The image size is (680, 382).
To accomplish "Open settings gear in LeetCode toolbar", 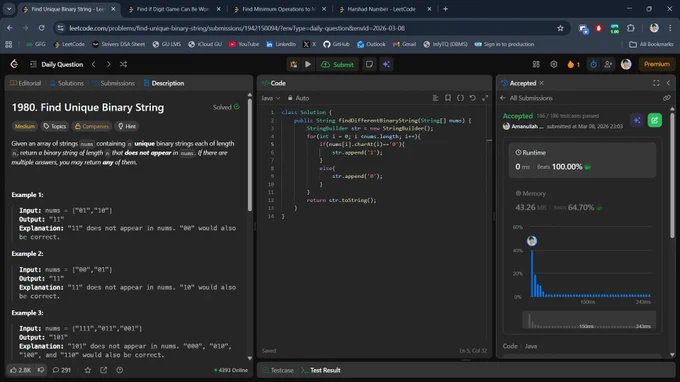I will (554, 64).
